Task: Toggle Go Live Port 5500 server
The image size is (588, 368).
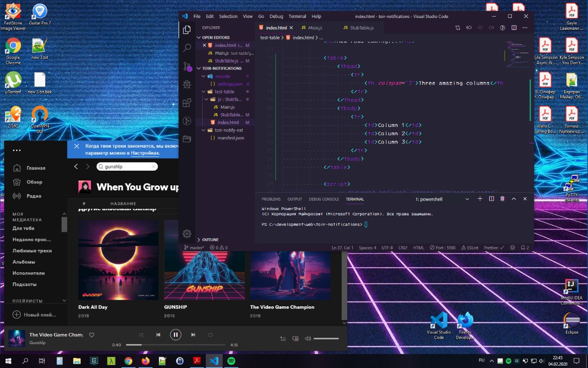Action: point(443,247)
